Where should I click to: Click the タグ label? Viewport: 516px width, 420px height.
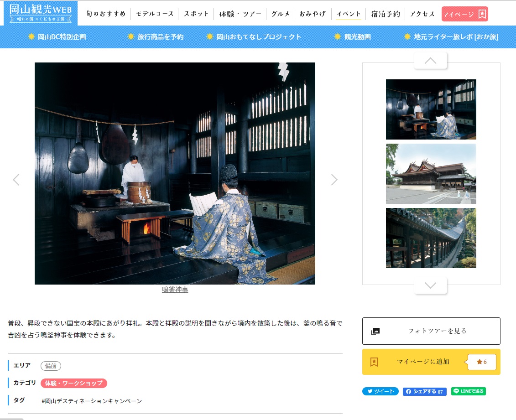click(19, 400)
